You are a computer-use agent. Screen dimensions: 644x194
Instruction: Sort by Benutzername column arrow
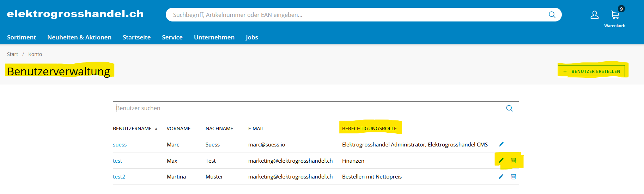[156, 129]
